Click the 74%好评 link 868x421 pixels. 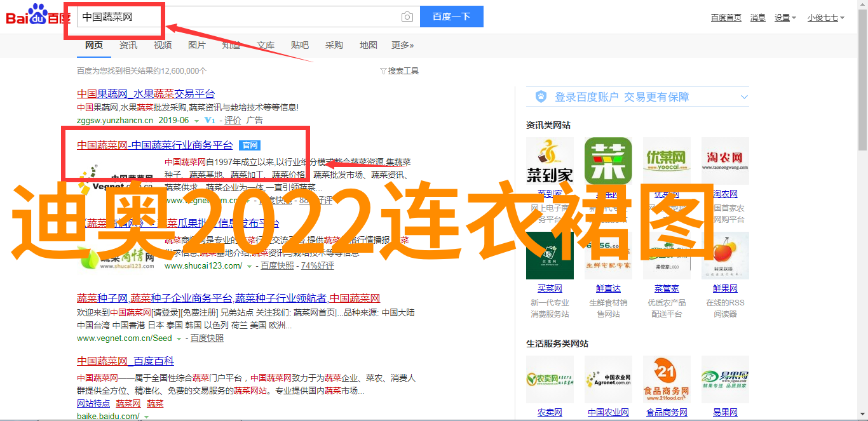(318, 266)
